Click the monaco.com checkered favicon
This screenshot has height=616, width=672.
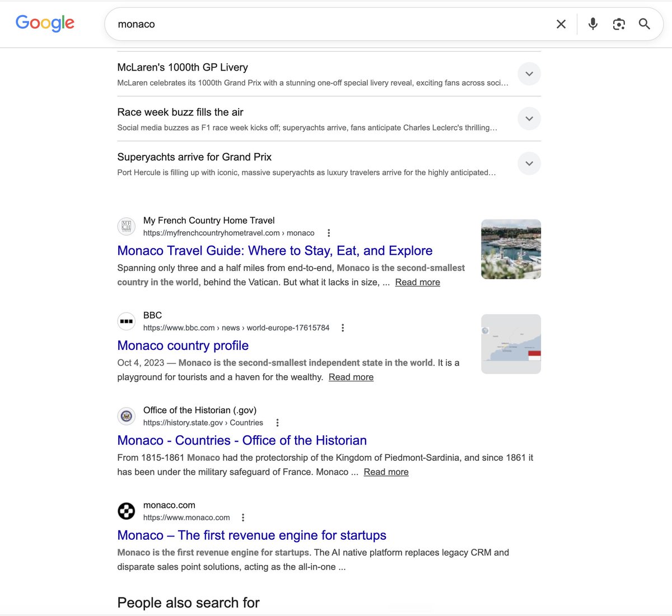127,511
